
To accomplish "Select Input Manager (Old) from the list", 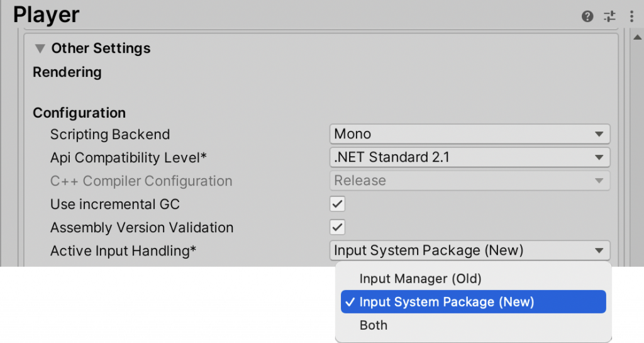I will [420, 278].
